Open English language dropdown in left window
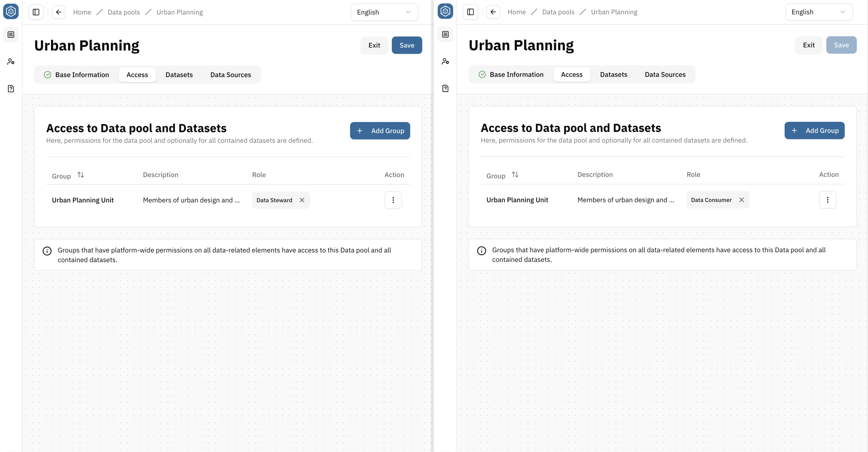This screenshot has height=452, width=868. click(x=384, y=12)
